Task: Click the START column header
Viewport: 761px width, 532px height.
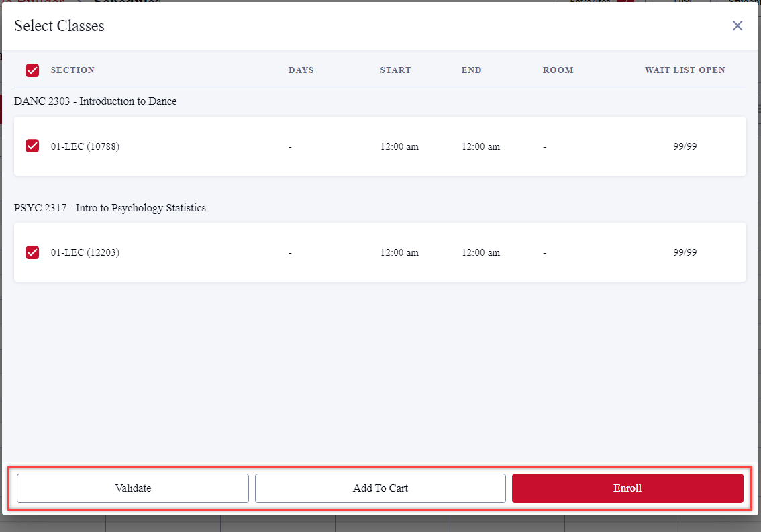Action: pos(395,70)
